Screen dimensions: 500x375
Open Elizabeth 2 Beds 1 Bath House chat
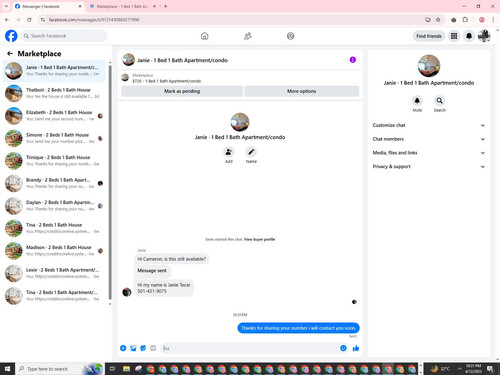54,116
